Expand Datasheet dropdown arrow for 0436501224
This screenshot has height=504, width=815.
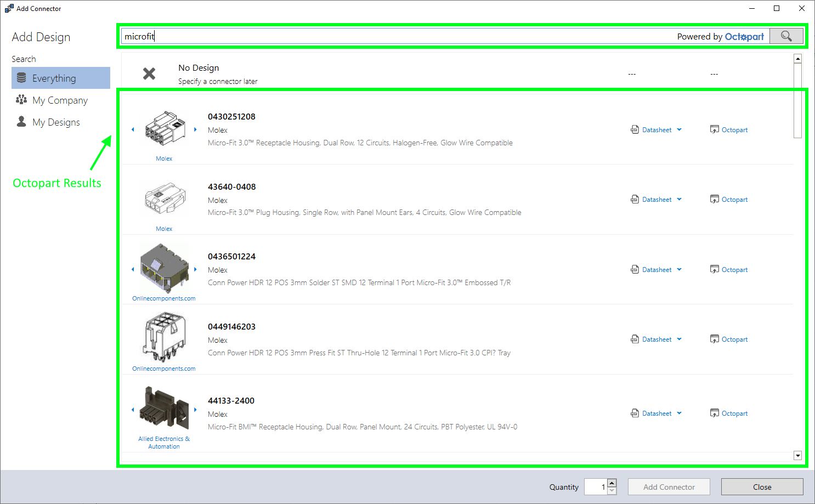tap(679, 269)
